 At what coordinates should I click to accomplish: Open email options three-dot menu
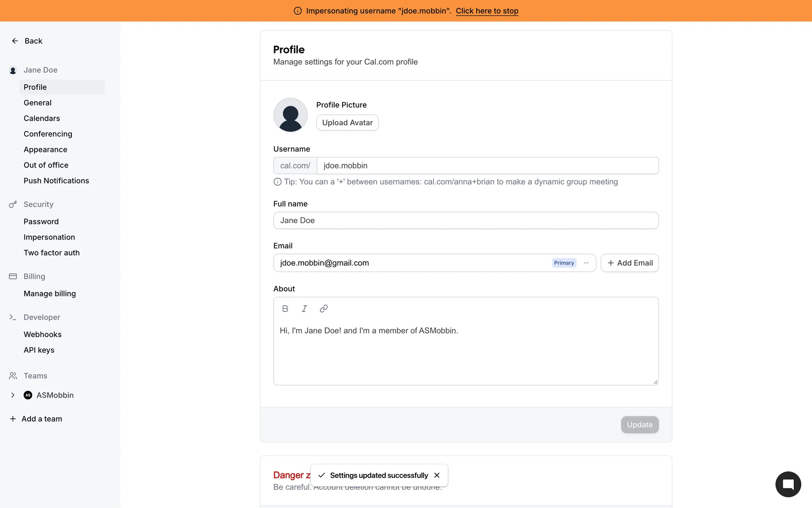coord(586,263)
